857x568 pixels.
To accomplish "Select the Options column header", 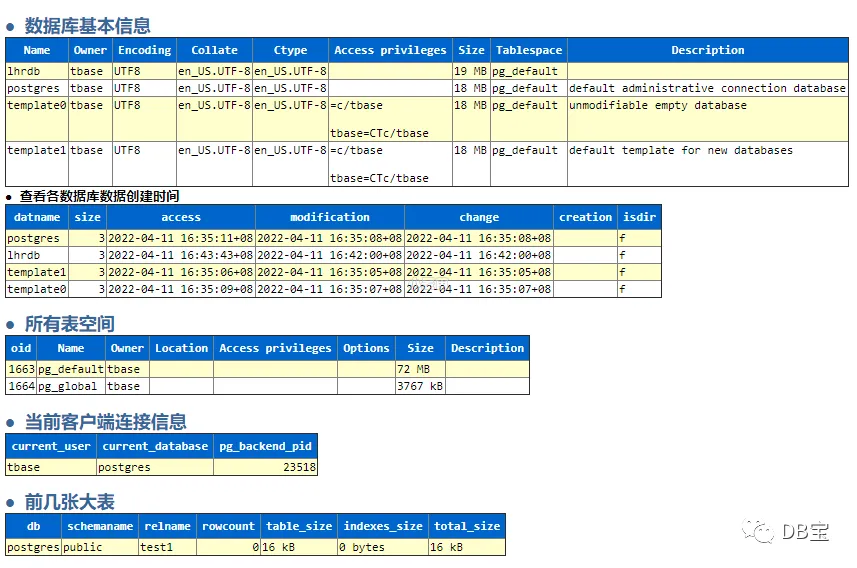I will pyautogui.click(x=366, y=348).
